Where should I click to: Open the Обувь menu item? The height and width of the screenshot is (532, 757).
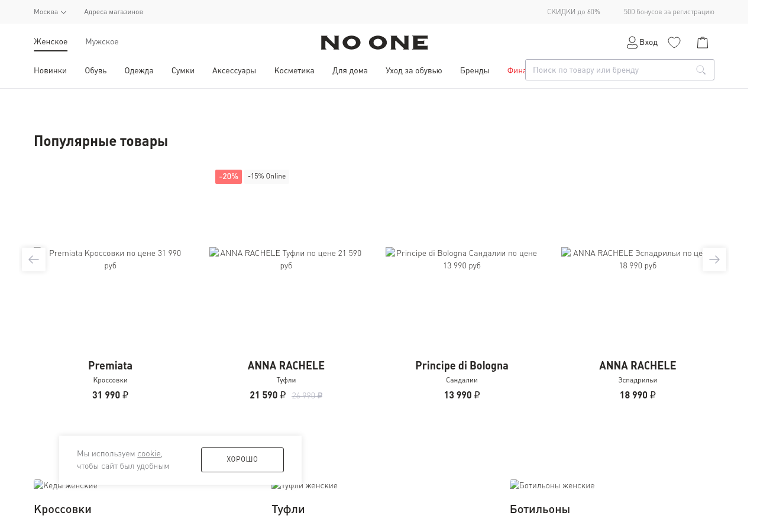pyautogui.click(x=96, y=70)
